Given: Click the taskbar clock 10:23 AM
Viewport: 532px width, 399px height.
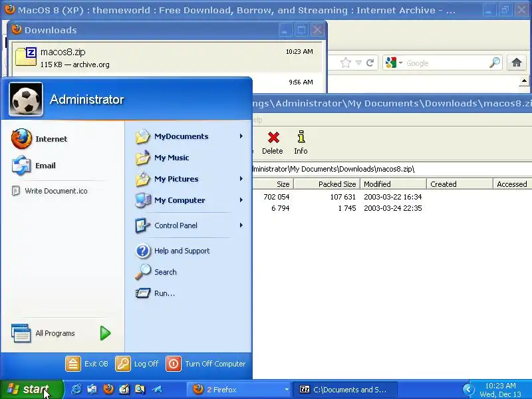Looking at the screenshot, I should click(x=501, y=386).
